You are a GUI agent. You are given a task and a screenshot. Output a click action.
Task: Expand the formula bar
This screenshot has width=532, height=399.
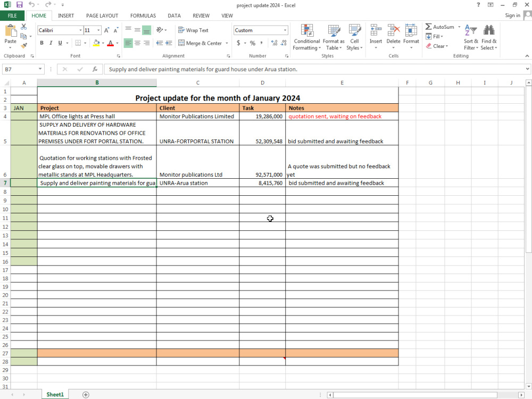(527, 69)
